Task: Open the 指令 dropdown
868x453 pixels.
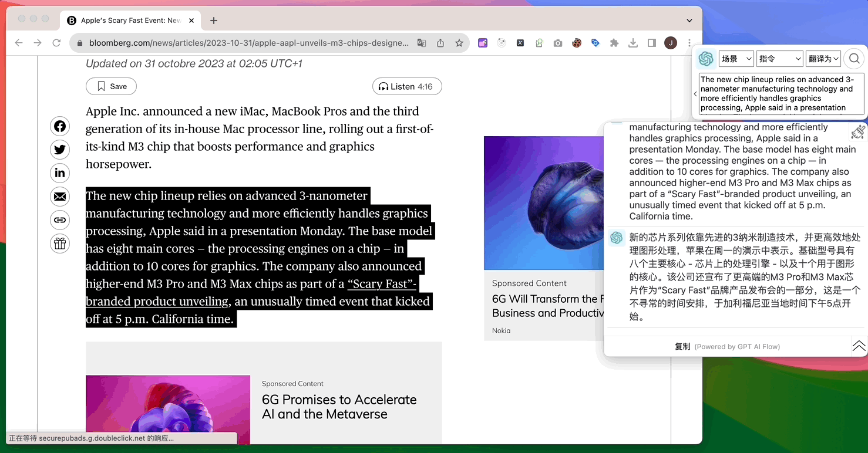Action: (x=779, y=59)
